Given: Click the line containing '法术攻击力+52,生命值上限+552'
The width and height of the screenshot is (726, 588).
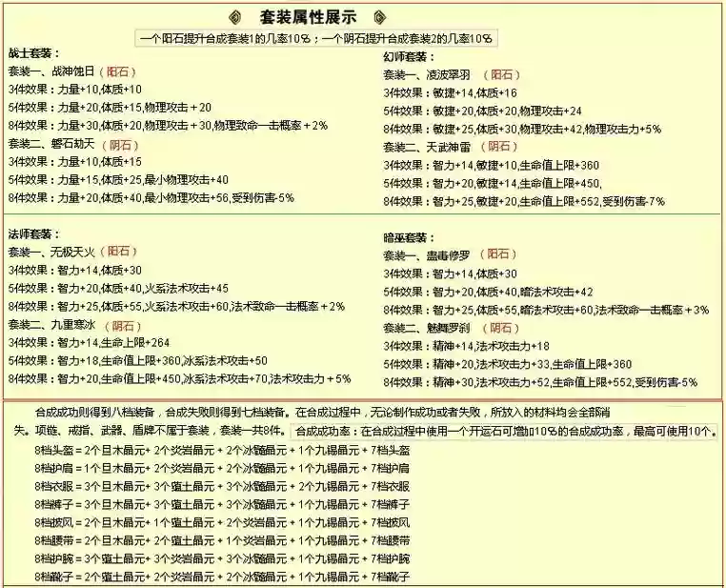Looking at the screenshot, I should (x=540, y=382).
